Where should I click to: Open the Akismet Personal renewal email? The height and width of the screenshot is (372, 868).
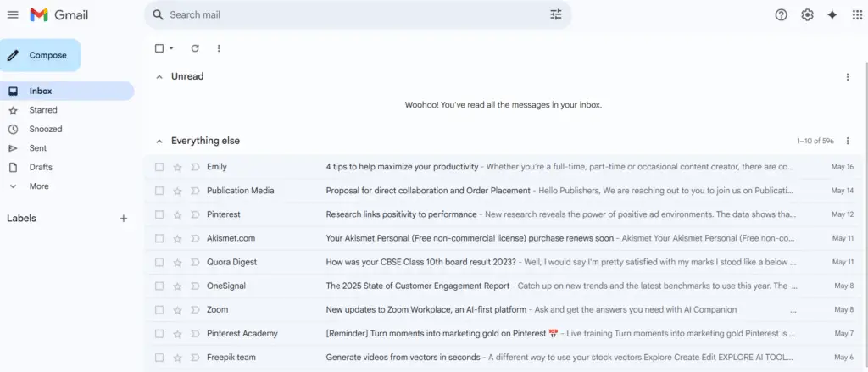[x=504, y=238]
